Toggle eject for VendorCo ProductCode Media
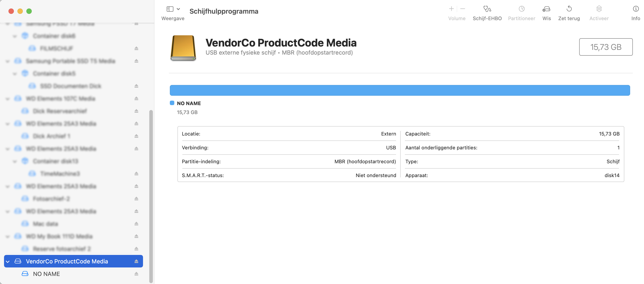Screen dimensions: 644x284 pos(136,261)
